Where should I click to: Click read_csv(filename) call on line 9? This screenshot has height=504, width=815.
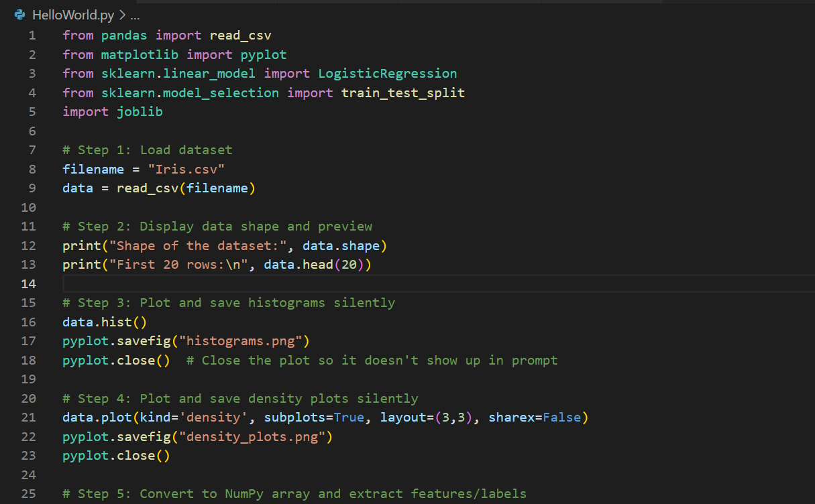pyautogui.click(x=186, y=188)
